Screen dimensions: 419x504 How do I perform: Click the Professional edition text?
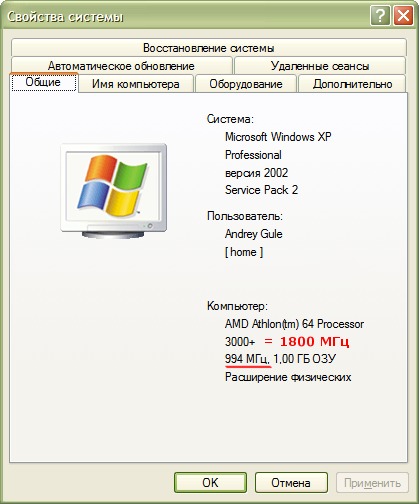pyautogui.click(x=253, y=155)
